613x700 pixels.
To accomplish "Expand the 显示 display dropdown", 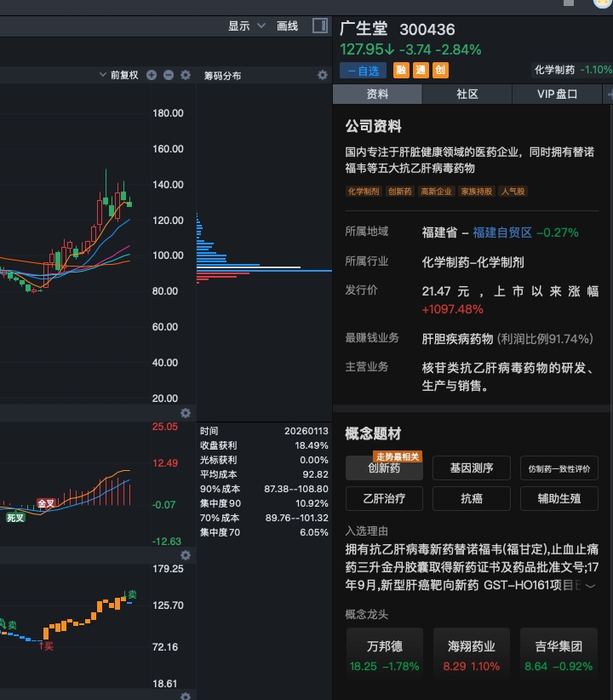I will point(247,26).
